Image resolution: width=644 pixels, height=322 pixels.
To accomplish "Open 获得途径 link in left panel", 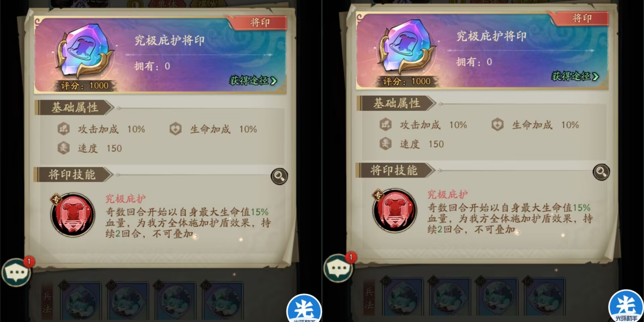I will [x=253, y=80].
